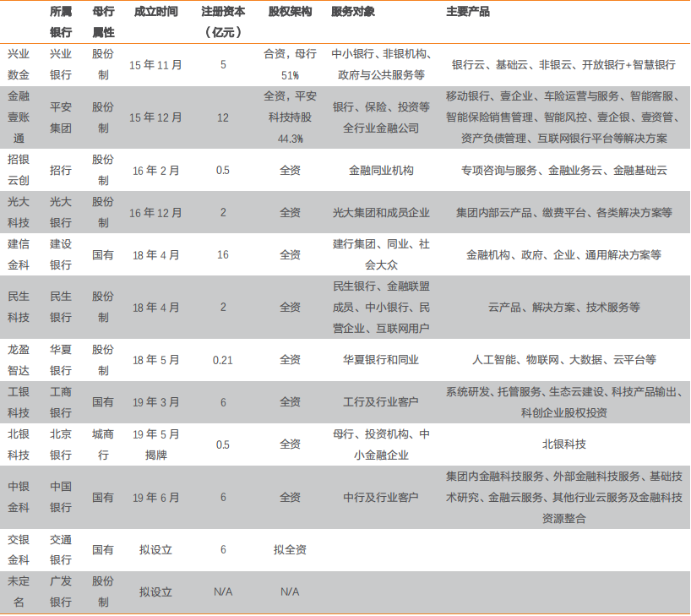691x616 pixels.
Task: Click 专项咨询与服务 products cell
Action: coord(563,170)
